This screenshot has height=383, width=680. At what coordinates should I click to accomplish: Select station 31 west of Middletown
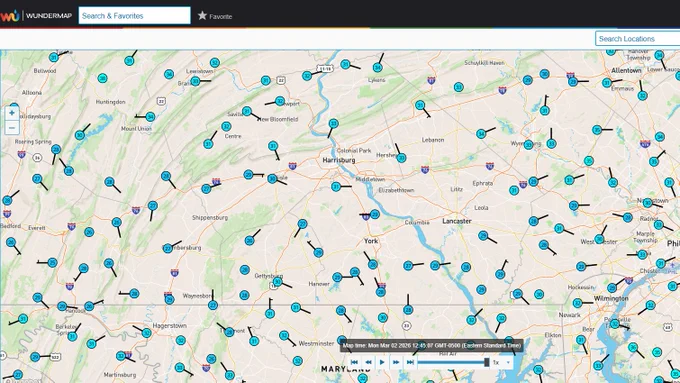[336, 187]
